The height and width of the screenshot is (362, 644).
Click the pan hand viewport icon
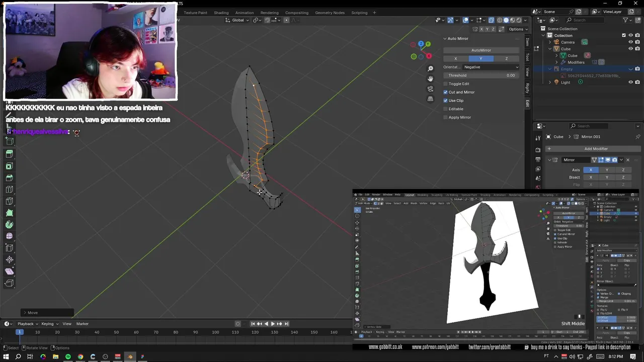pos(430,78)
